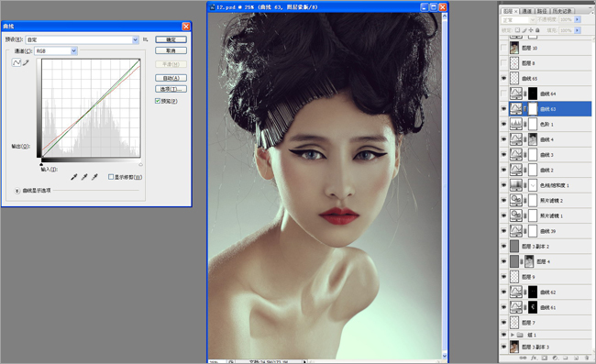Open the opacity slider arrow
Viewport: 596px width, 364px height.
click(x=578, y=19)
